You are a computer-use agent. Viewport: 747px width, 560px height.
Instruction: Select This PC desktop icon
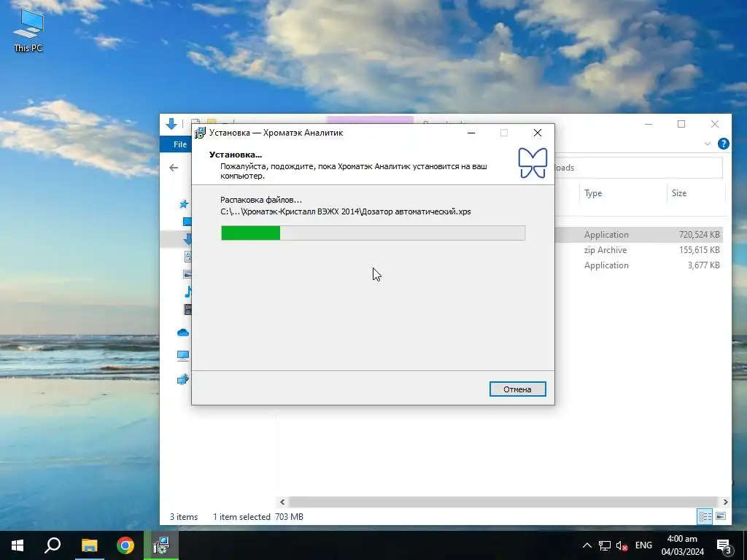[28, 31]
